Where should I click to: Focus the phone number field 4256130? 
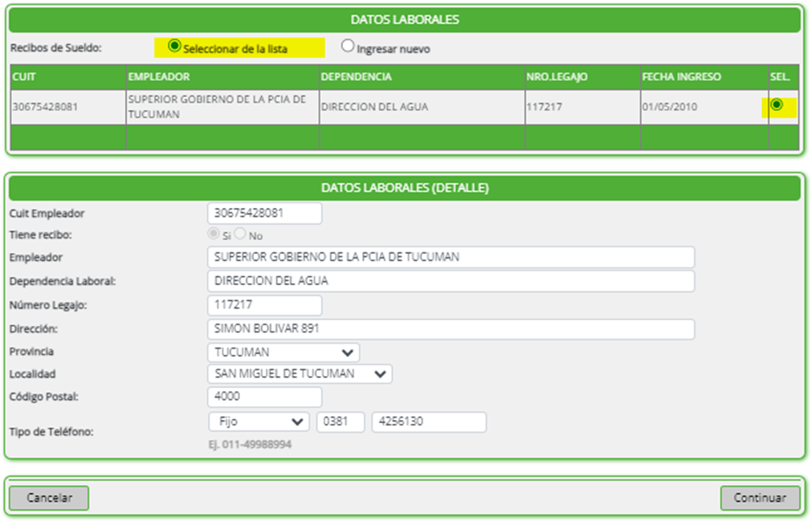[429, 422]
